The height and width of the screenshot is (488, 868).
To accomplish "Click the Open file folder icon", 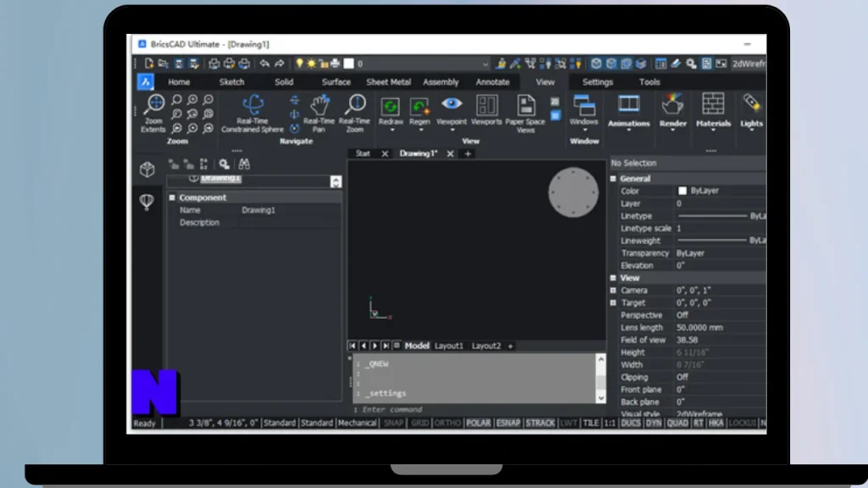I will coord(163,64).
